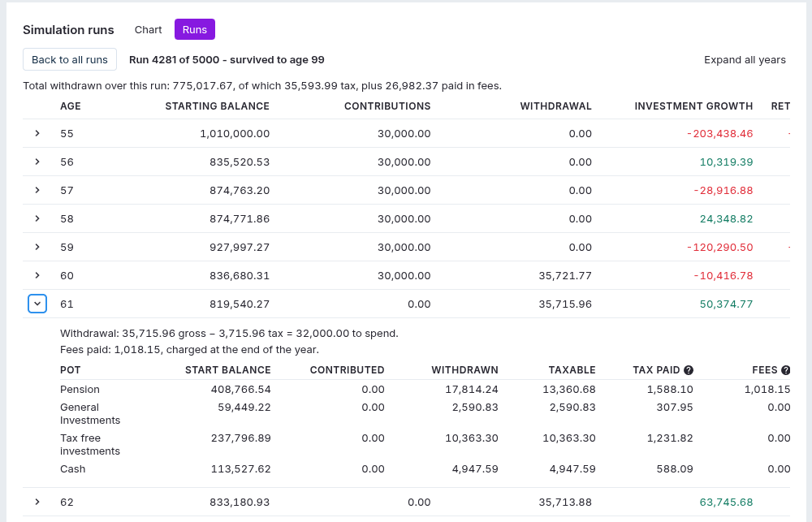Click the Pension pot row
812x522 pixels.
[425, 390]
